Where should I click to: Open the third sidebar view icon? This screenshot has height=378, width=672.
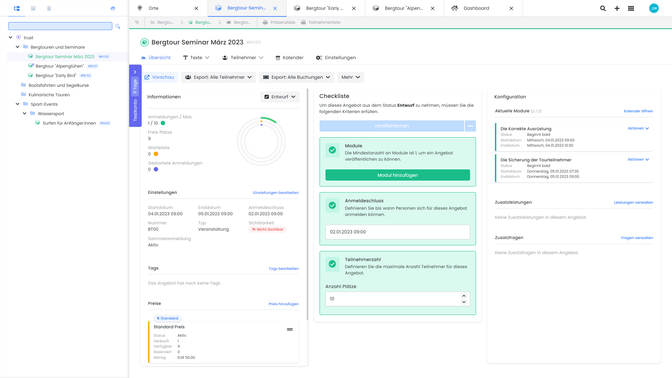click(49, 8)
